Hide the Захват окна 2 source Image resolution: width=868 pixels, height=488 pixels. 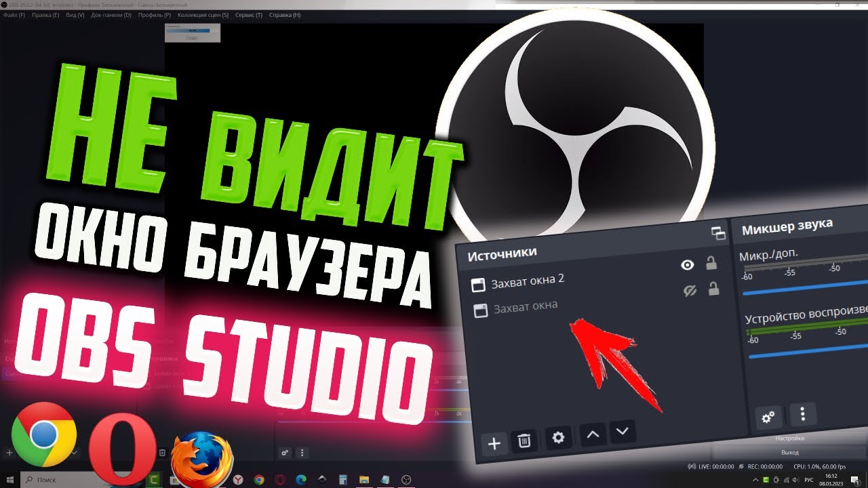click(x=688, y=265)
